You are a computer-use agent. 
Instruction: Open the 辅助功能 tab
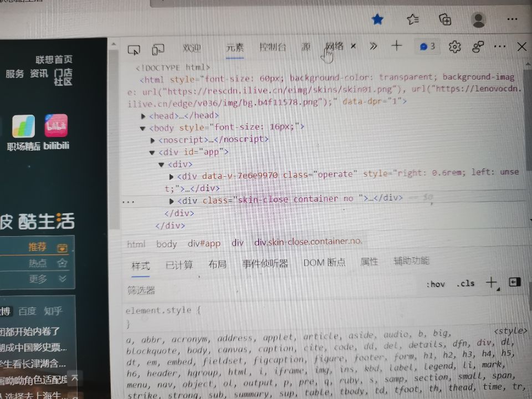(x=411, y=261)
